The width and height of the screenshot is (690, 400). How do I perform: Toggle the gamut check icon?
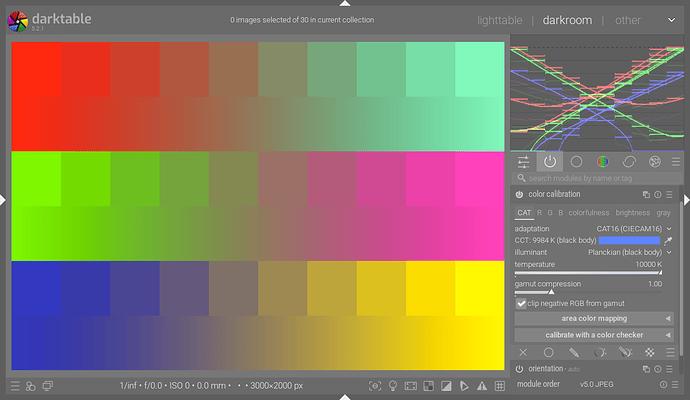pos(481,386)
